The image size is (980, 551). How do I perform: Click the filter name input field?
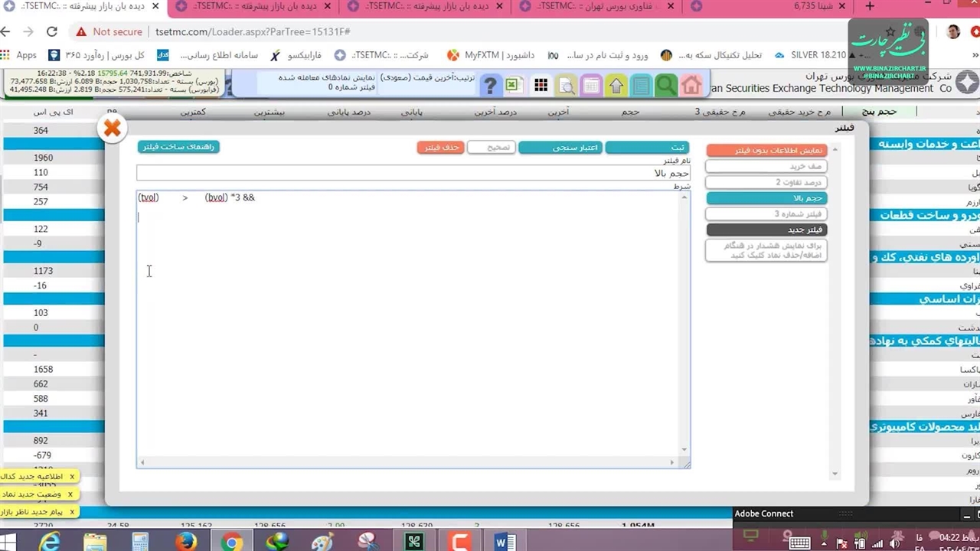[413, 174]
